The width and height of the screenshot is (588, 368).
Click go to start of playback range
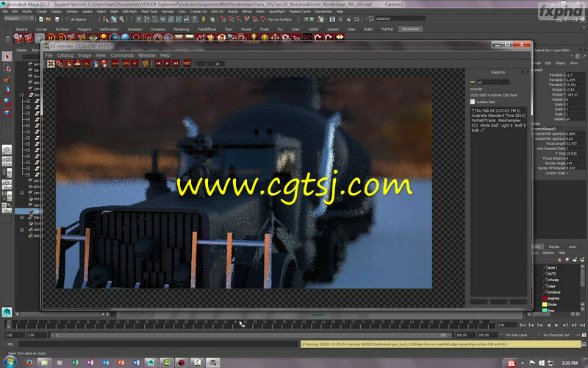[x=523, y=325]
